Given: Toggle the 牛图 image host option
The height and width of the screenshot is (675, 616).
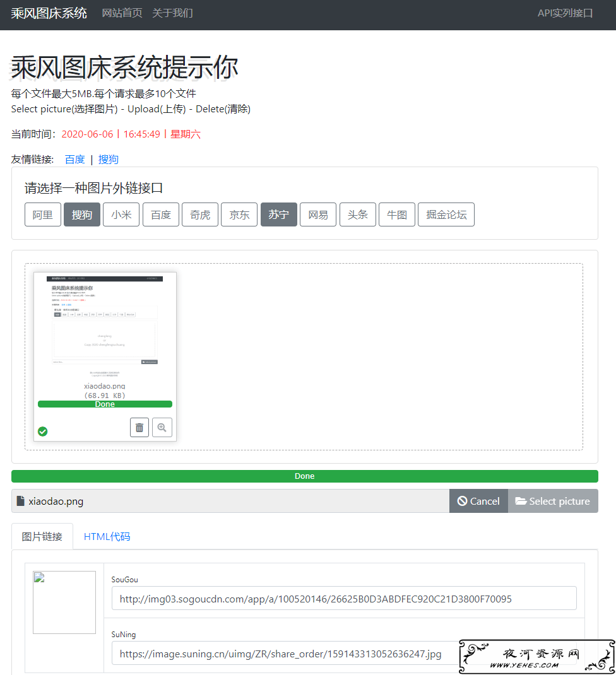Looking at the screenshot, I should [x=397, y=214].
